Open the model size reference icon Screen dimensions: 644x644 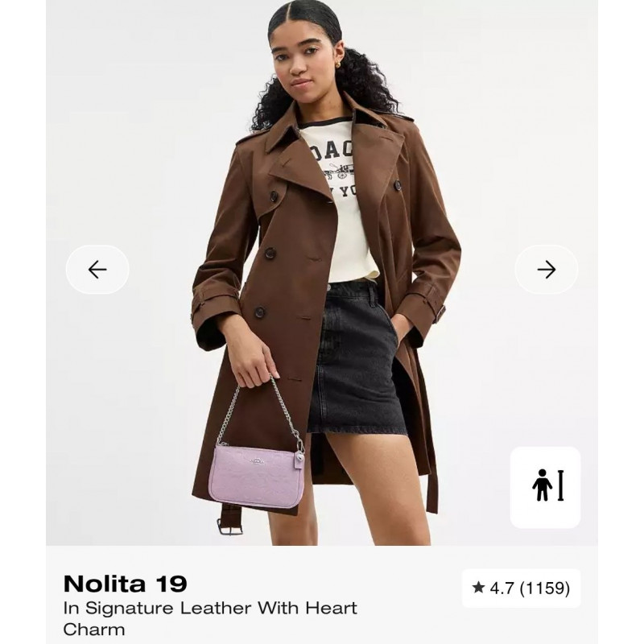[546, 487]
